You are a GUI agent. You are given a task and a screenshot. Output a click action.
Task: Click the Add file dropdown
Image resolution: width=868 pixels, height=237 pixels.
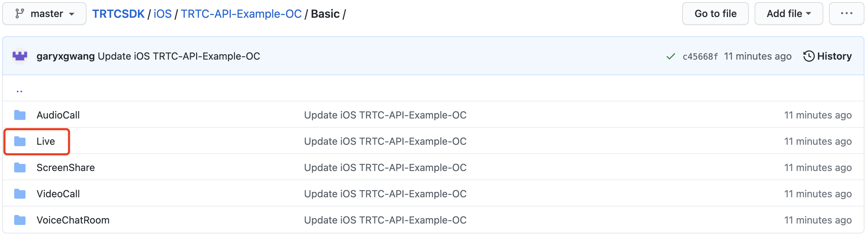click(x=789, y=14)
